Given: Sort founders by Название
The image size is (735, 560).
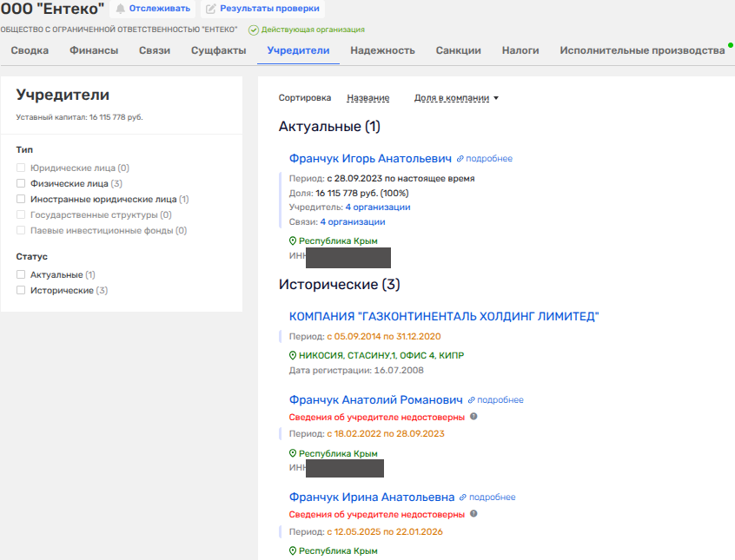Looking at the screenshot, I should click(368, 98).
